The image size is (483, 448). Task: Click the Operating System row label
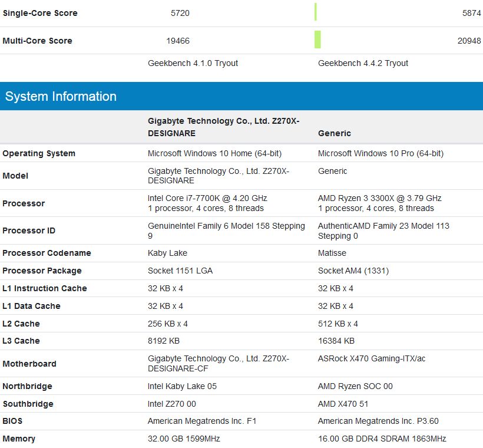39,153
